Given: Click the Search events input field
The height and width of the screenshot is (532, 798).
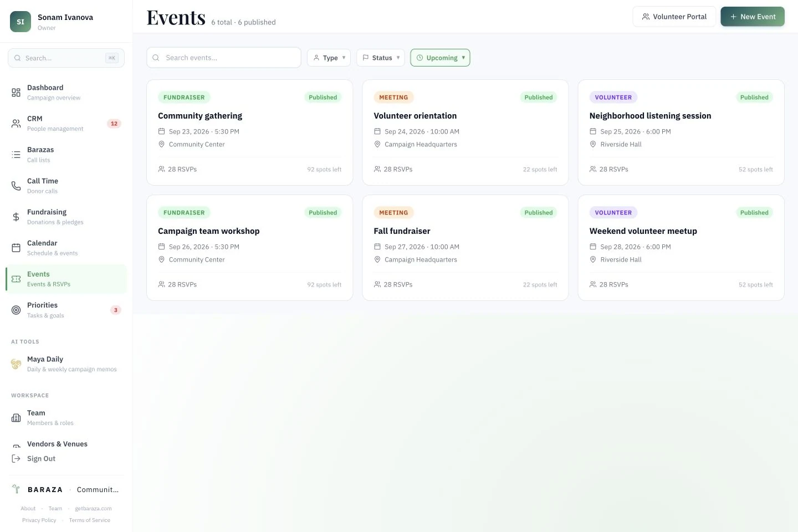Looking at the screenshot, I should point(224,58).
